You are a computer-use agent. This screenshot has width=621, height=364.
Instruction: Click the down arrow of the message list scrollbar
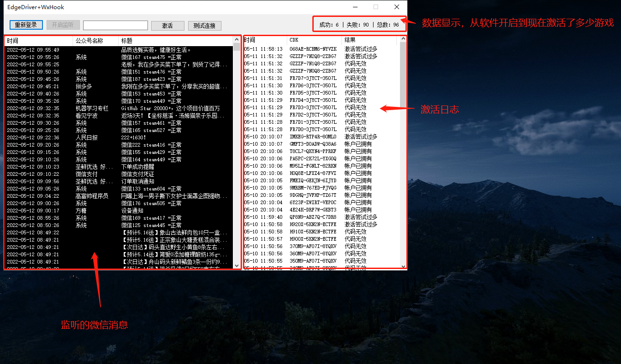[x=237, y=265]
